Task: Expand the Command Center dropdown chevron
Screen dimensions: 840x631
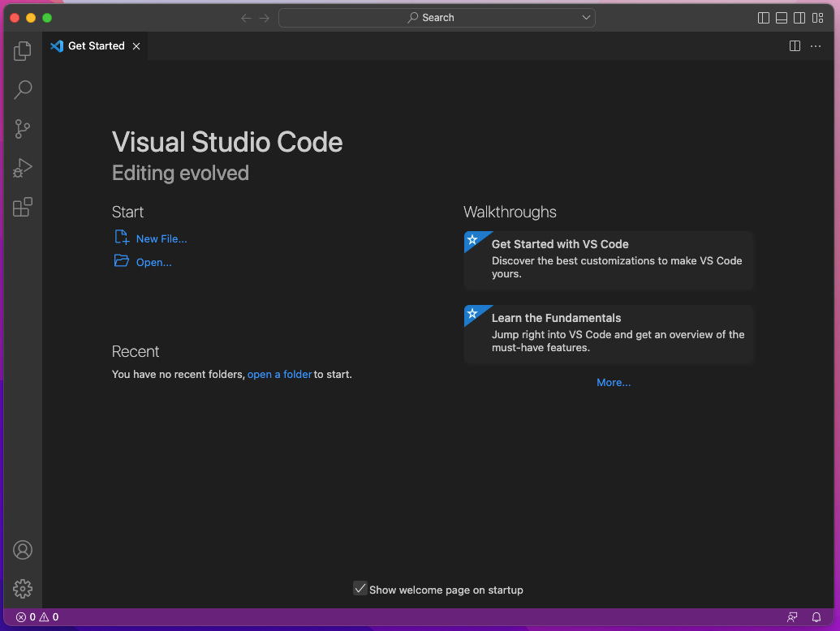Action: (586, 18)
